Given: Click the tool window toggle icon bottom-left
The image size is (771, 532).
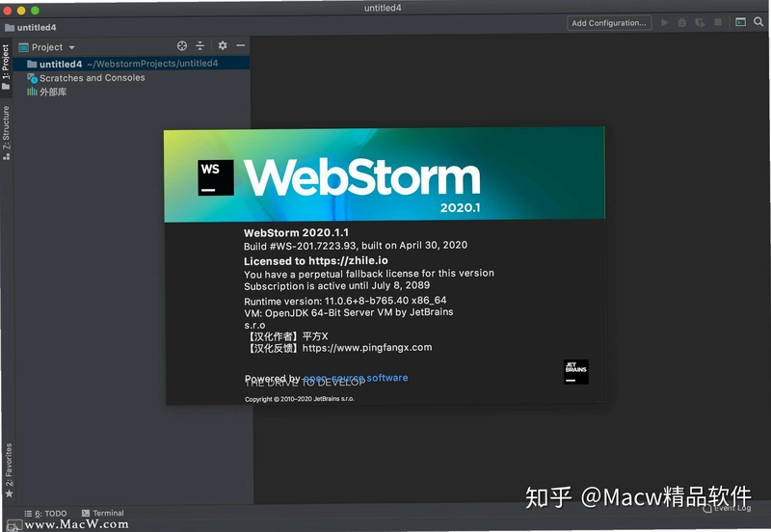Looking at the screenshot, I should tap(14, 526).
